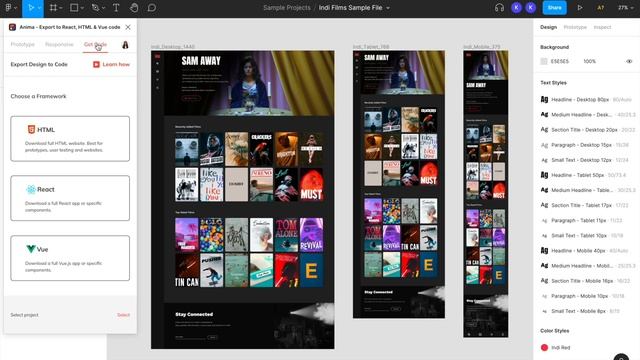Select the Rectangle shape tool
This screenshot has height=360, width=640.
point(74,8)
